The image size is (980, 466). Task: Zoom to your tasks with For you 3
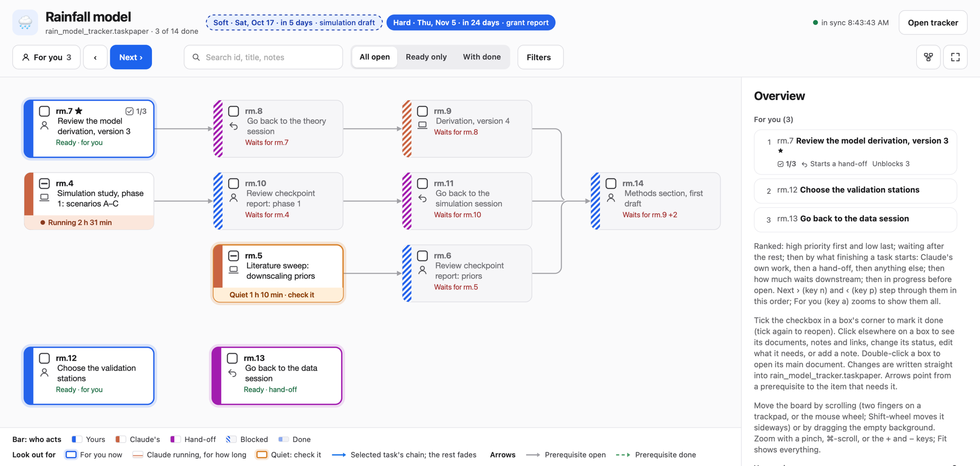point(47,57)
